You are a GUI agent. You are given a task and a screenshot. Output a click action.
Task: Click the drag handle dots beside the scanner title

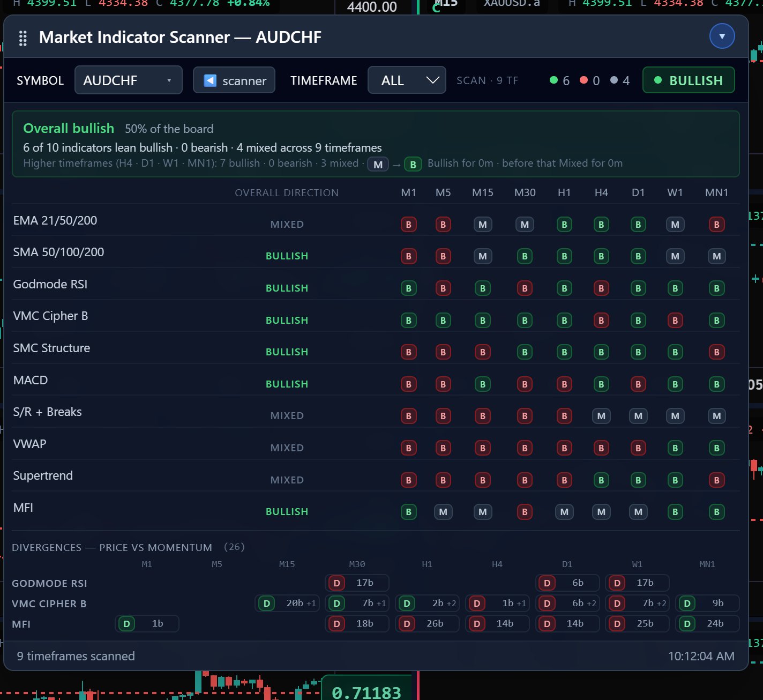23,38
